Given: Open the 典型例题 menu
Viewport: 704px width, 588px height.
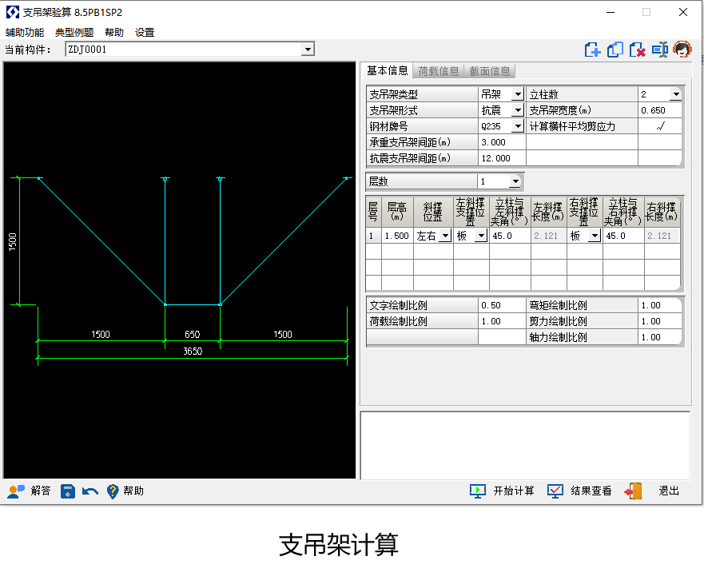Looking at the screenshot, I should (74, 33).
